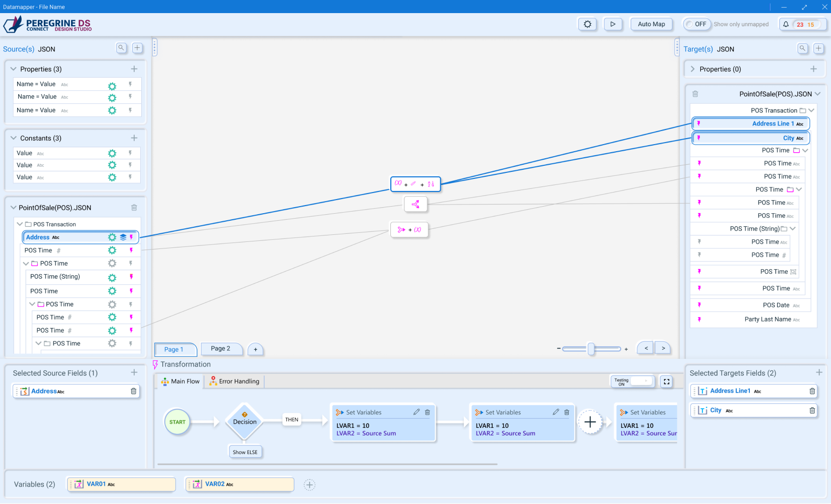831x504 pixels.
Task: Add a Selected Source Field
Action: [x=134, y=372]
